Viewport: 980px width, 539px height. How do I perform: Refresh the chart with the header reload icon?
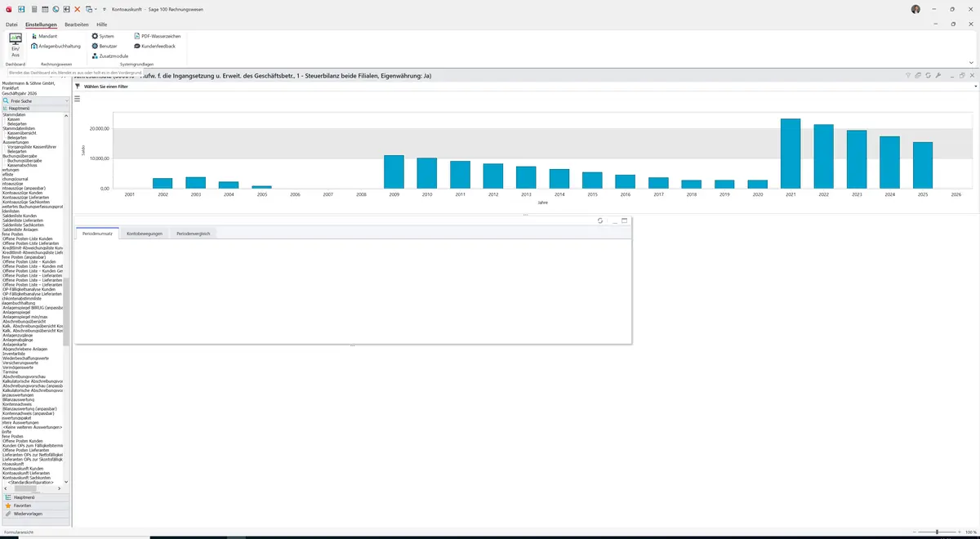click(929, 75)
